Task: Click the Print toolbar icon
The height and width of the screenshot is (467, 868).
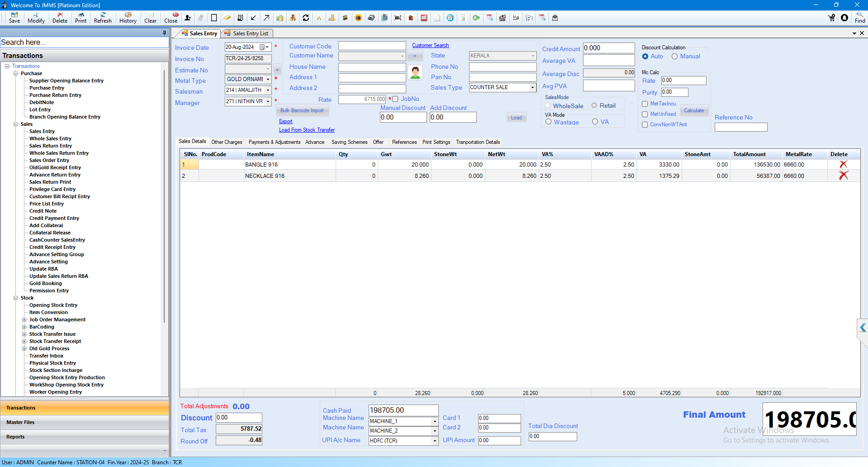Action: point(81,18)
